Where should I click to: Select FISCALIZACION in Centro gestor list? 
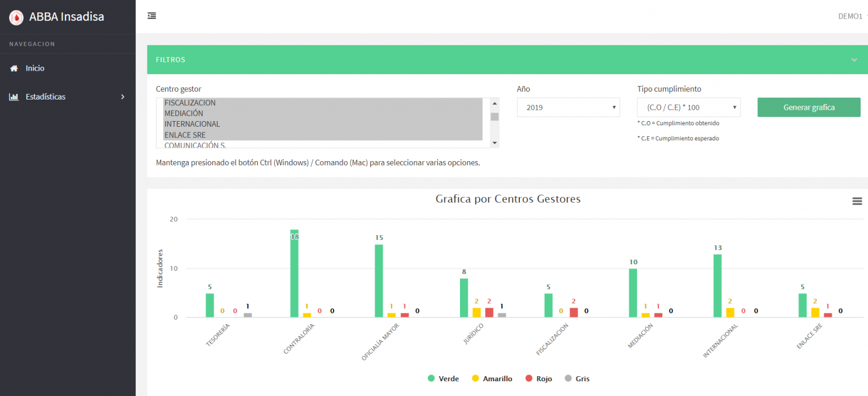coord(323,103)
